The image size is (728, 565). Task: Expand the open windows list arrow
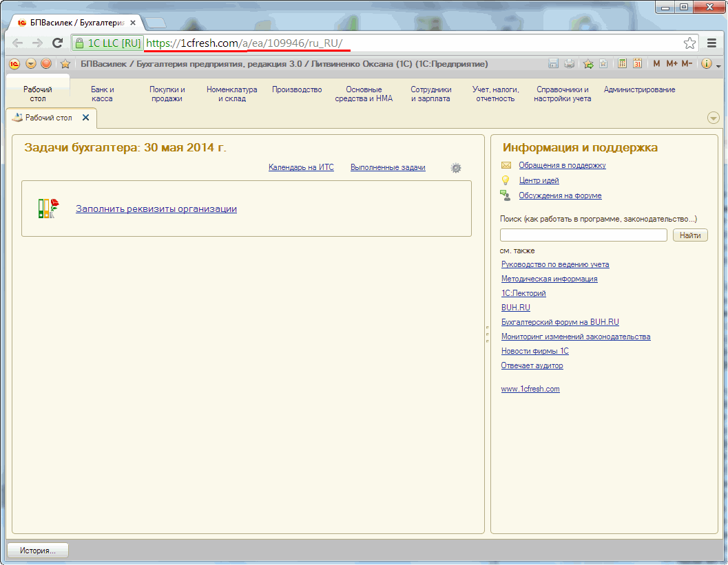pos(714,118)
